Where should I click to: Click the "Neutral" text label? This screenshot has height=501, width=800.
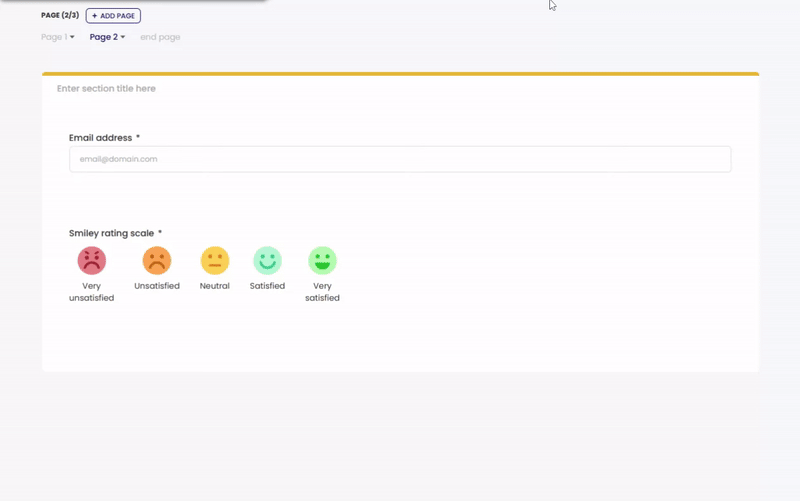(215, 286)
